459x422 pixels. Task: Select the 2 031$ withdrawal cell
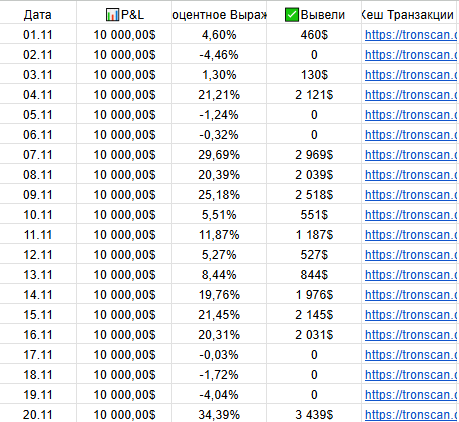314,334
